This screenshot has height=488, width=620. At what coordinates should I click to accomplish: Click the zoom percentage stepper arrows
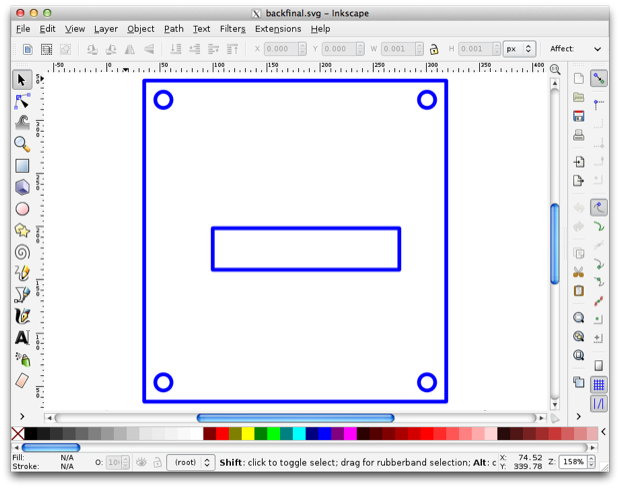(592, 462)
